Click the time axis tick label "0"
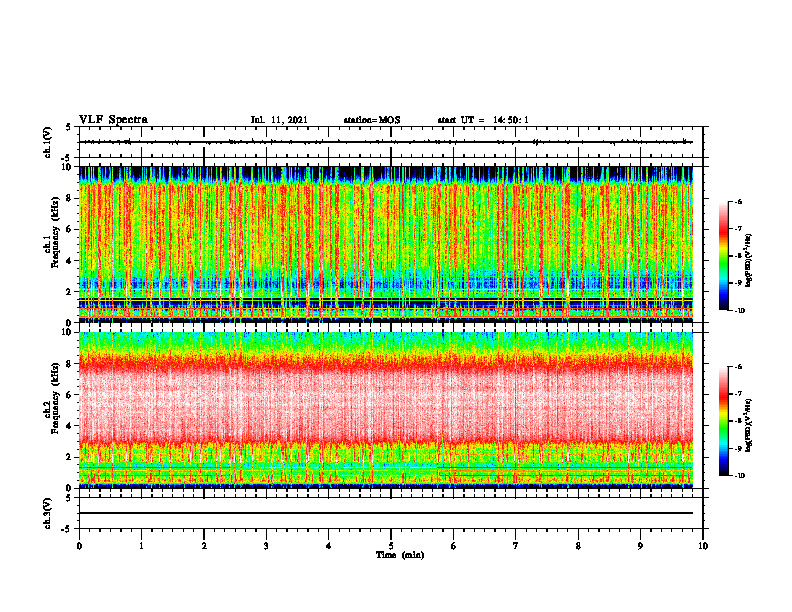 79,546
